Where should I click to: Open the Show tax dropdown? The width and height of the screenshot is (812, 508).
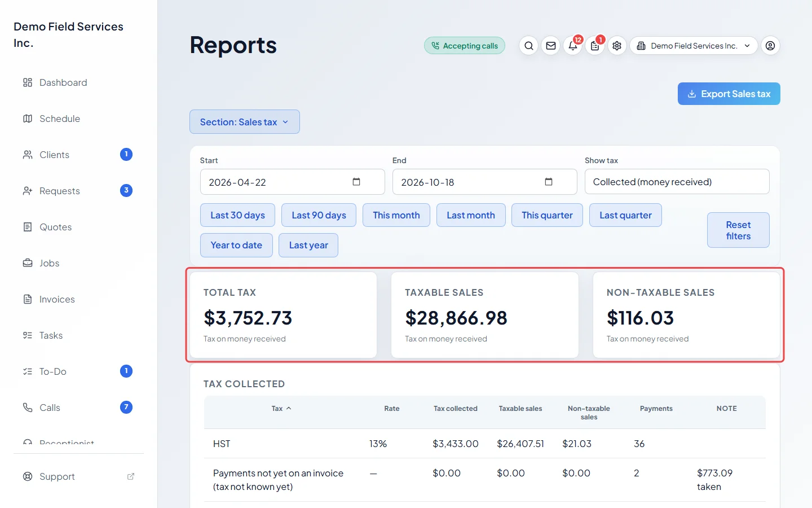[x=677, y=182]
